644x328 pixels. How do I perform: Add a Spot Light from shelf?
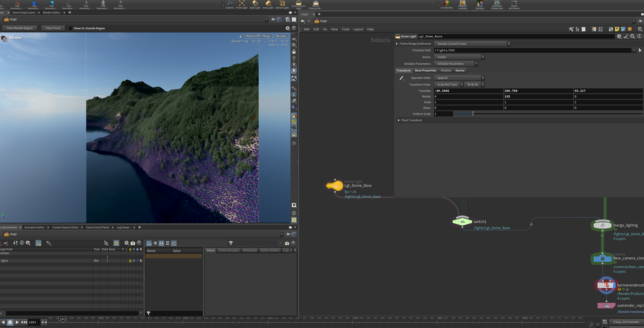[255, 5]
